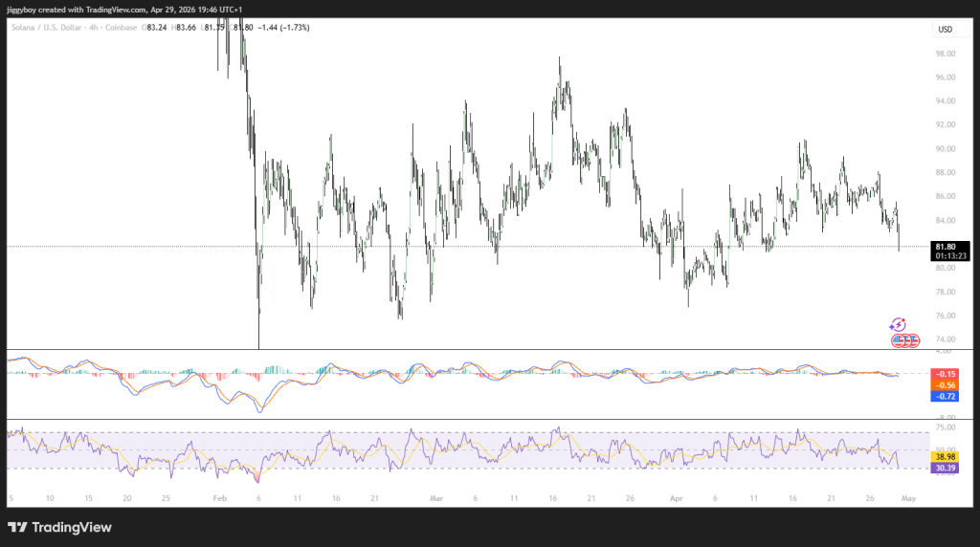Click the red MACD histogram value -0.15
This screenshot has height=547, width=980.
coord(945,373)
